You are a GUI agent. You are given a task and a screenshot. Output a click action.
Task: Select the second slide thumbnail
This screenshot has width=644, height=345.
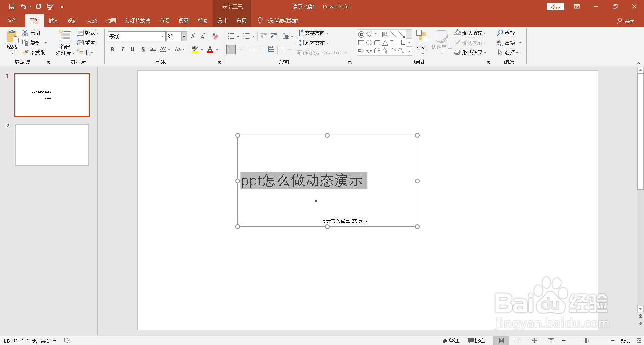52,145
